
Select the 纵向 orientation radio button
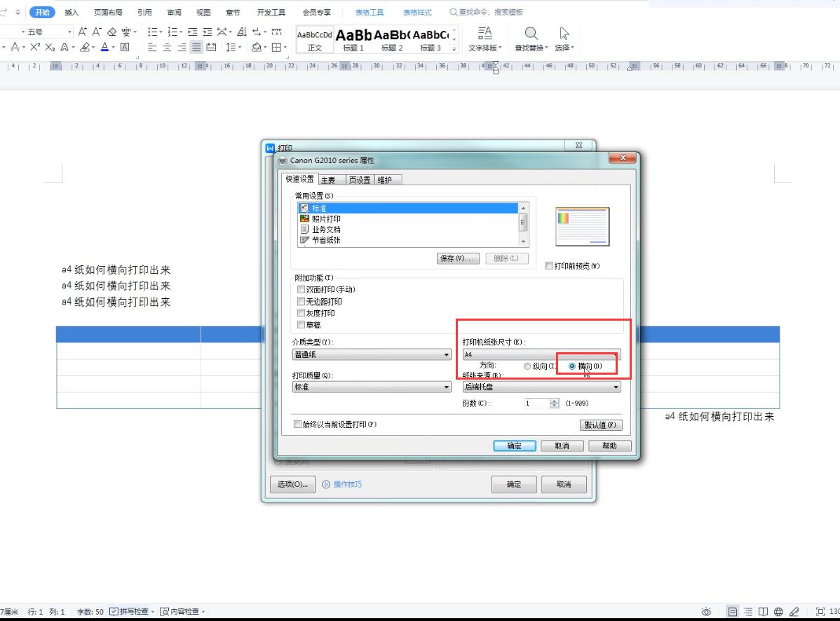click(x=527, y=366)
